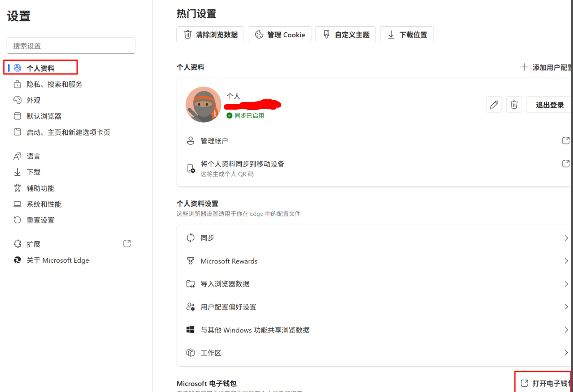The height and width of the screenshot is (392, 573).
Task: Click the 管理 Cookie button
Action: point(280,34)
